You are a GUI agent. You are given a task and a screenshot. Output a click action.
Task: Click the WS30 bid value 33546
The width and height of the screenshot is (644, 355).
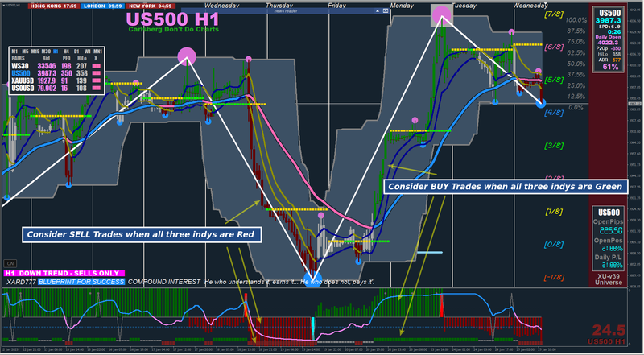pyautogui.click(x=47, y=66)
